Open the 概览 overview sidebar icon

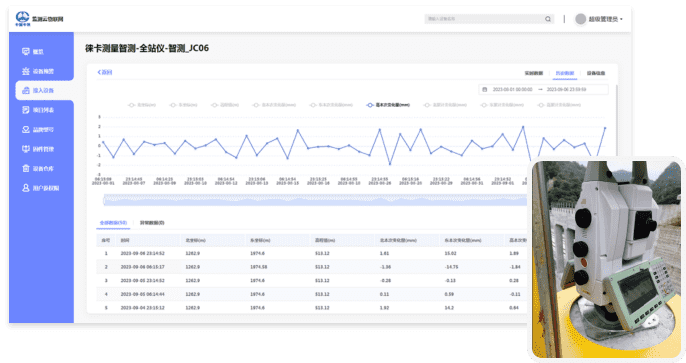[x=26, y=52]
